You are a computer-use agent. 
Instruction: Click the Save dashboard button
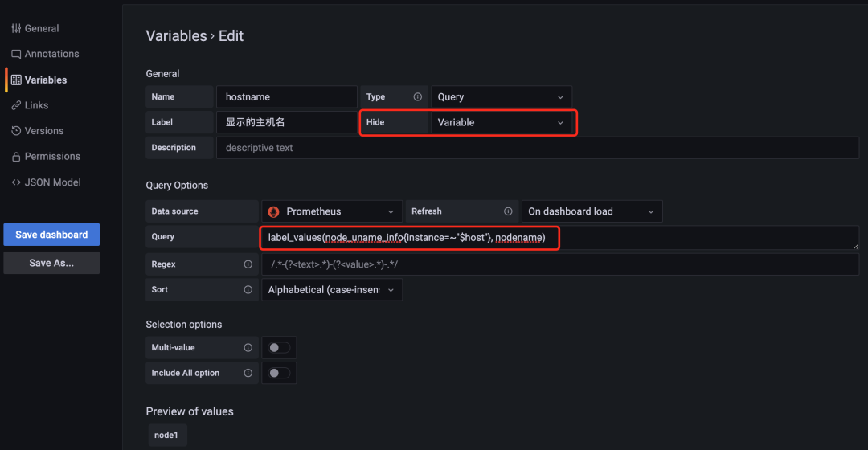click(x=51, y=235)
